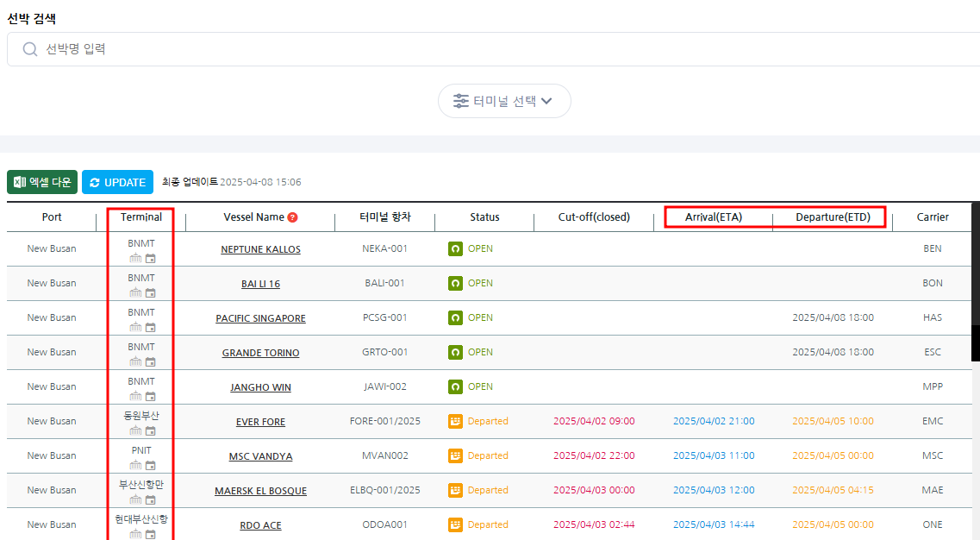Open the calendar icon in the BAI LI 16 row

point(151,292)
